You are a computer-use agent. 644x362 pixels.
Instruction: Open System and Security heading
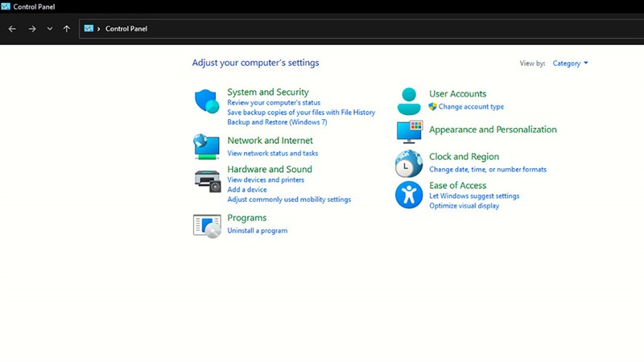(268, 92)
